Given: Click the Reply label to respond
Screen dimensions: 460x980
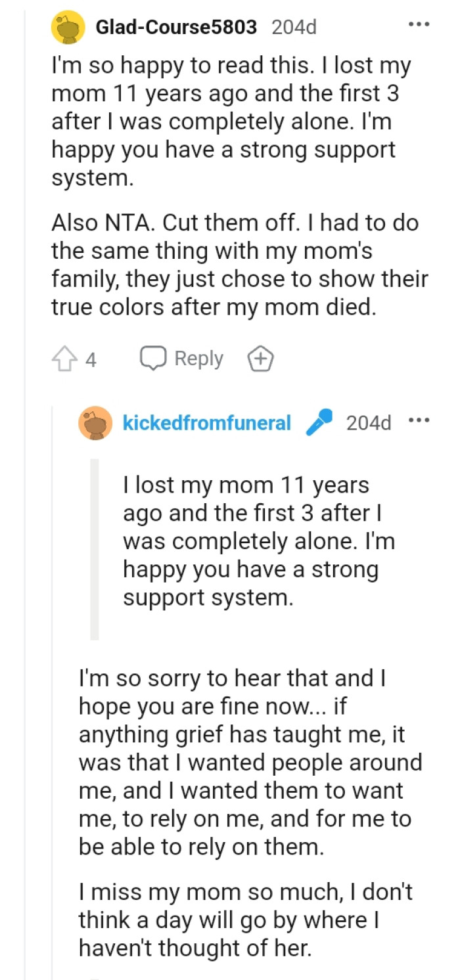Looking at the screenshot, I should point(197,358).
